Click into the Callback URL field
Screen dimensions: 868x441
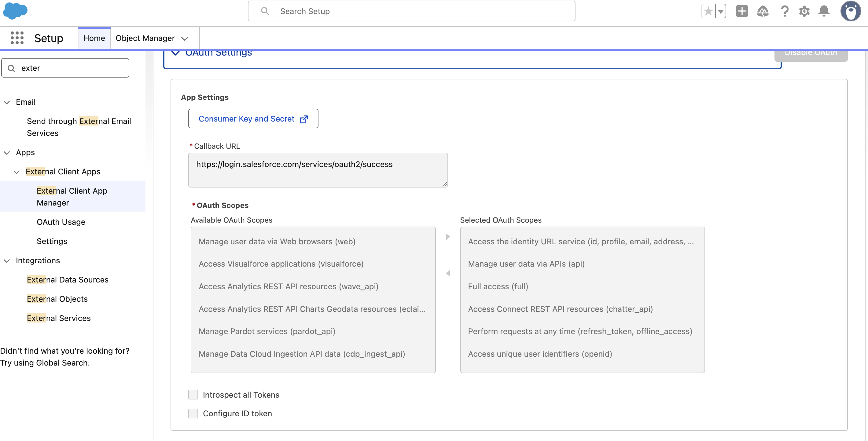pyautogui.click(x=318, y=170)
